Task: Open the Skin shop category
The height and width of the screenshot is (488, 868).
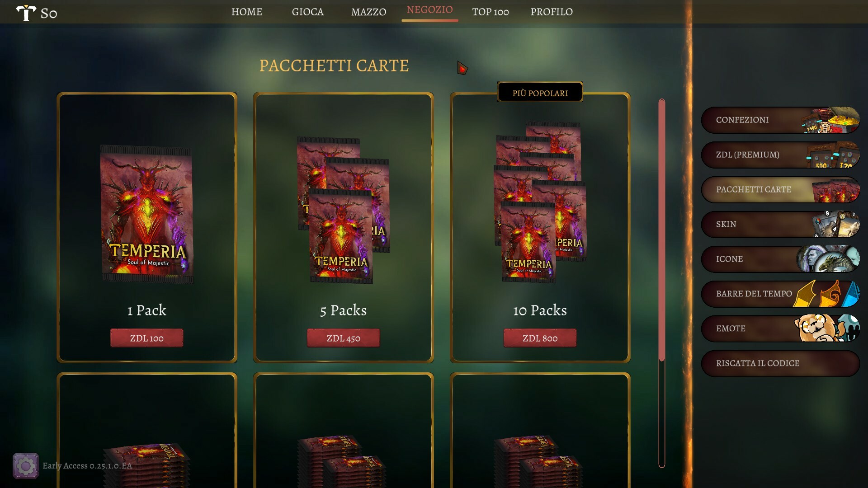Action: point(780,225)
